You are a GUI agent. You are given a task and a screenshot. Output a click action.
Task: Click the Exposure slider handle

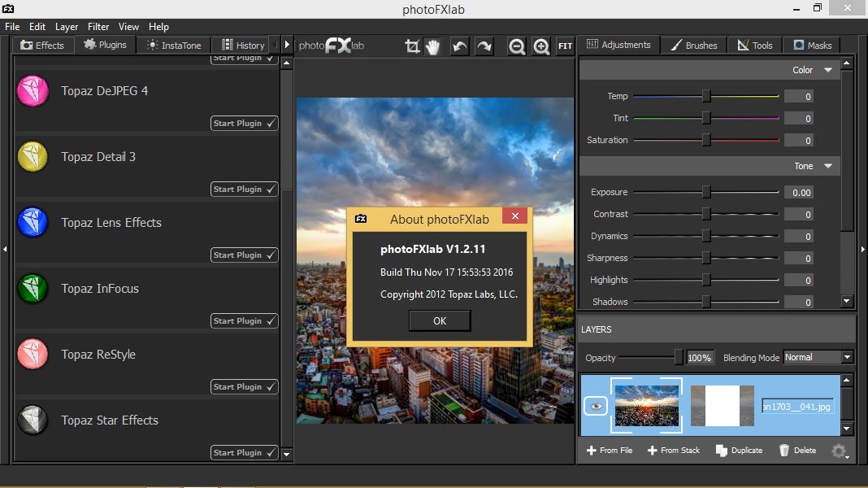(706, 192)
